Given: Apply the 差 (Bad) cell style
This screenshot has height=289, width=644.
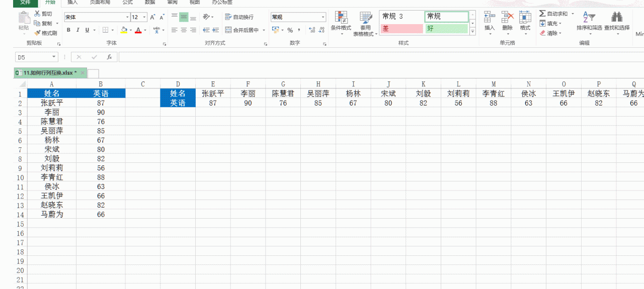Looking at the screenshot, I should point(401,29).
